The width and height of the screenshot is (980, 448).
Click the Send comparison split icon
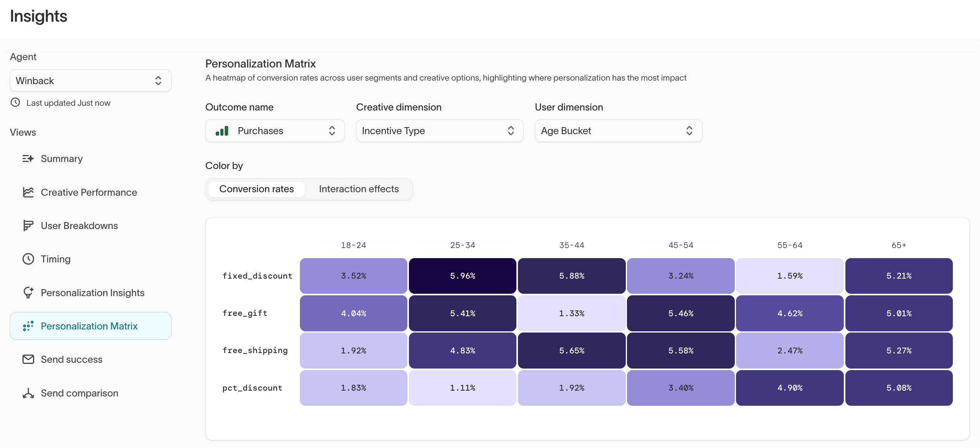28,393
